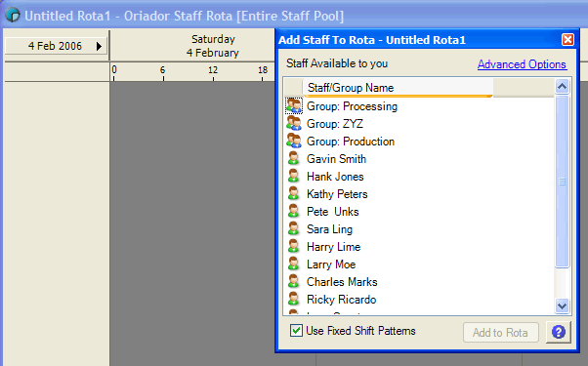Sort by the Staff/Group Name column header

(x=398, y=88)
